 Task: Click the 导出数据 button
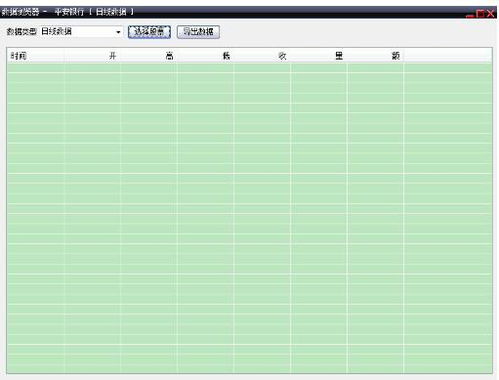(x=198, y=32)
